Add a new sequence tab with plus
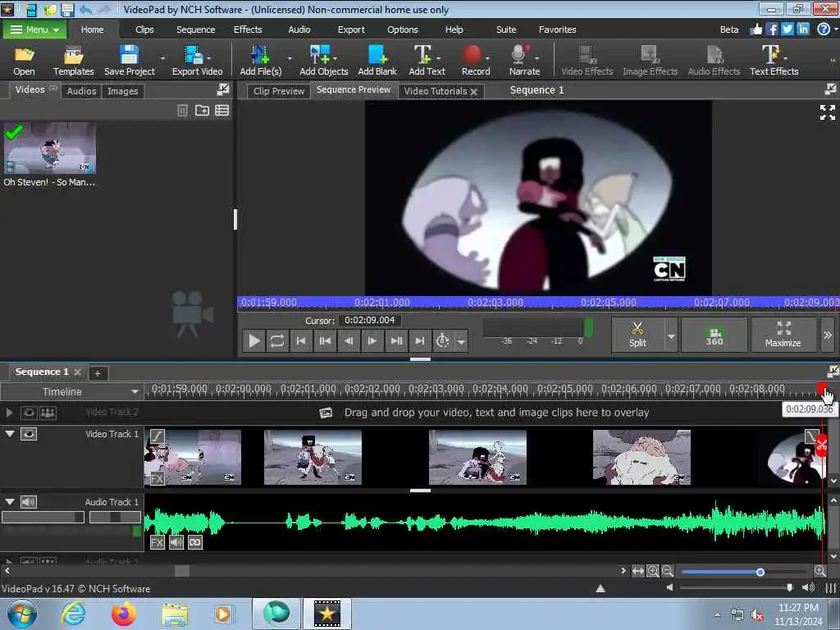Screen dimensions: 840x630 click(x=98, y=373)
